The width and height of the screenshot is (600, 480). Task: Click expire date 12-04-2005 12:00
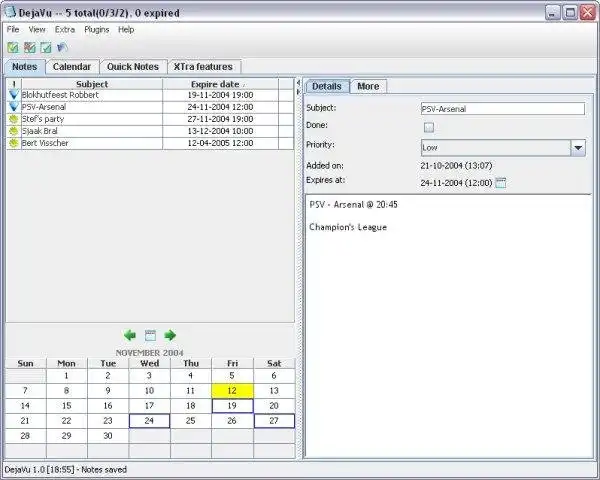pyautogui.click(x=220, y=143)
